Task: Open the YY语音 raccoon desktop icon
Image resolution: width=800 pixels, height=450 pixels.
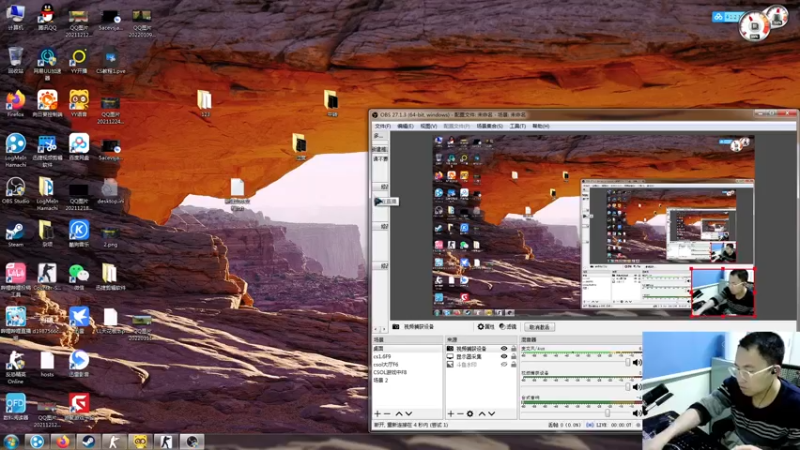Action: pos(79,104)
